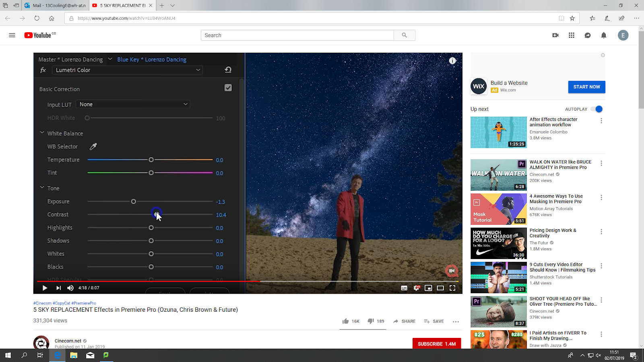The height and width of the screenshot is (362, 644).
Task: Open File Explorer from the taskbar
Action: pyautogui.click(x=74, y=355)
